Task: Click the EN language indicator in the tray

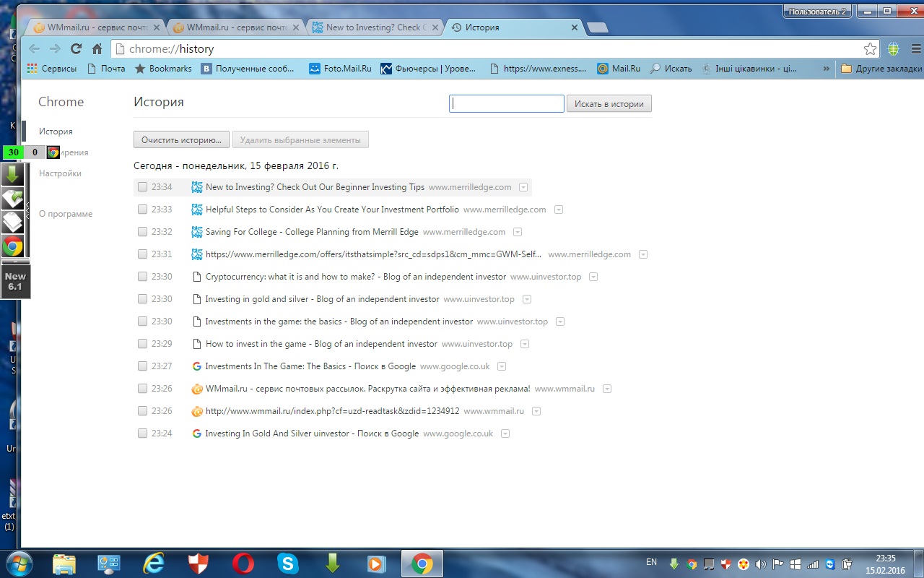Action: 651,562
